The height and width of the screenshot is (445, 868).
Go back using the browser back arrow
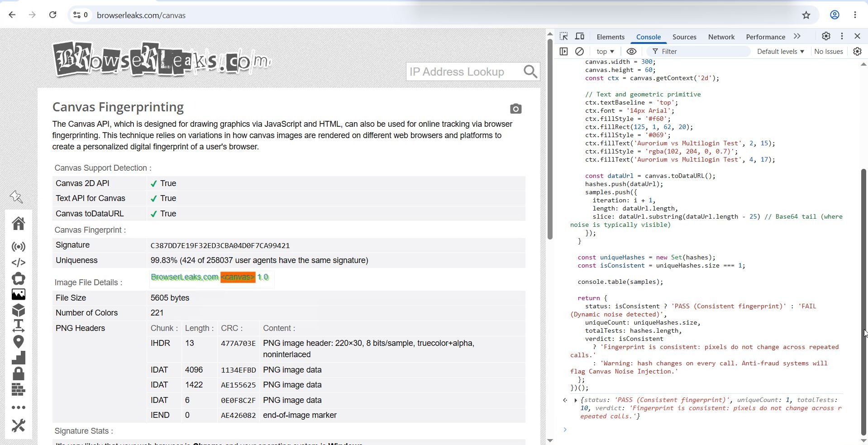(12, 15)
